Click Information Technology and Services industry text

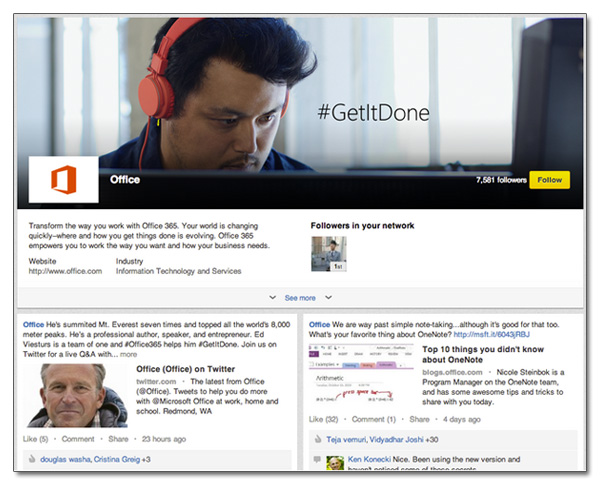[x=179, y=271]
